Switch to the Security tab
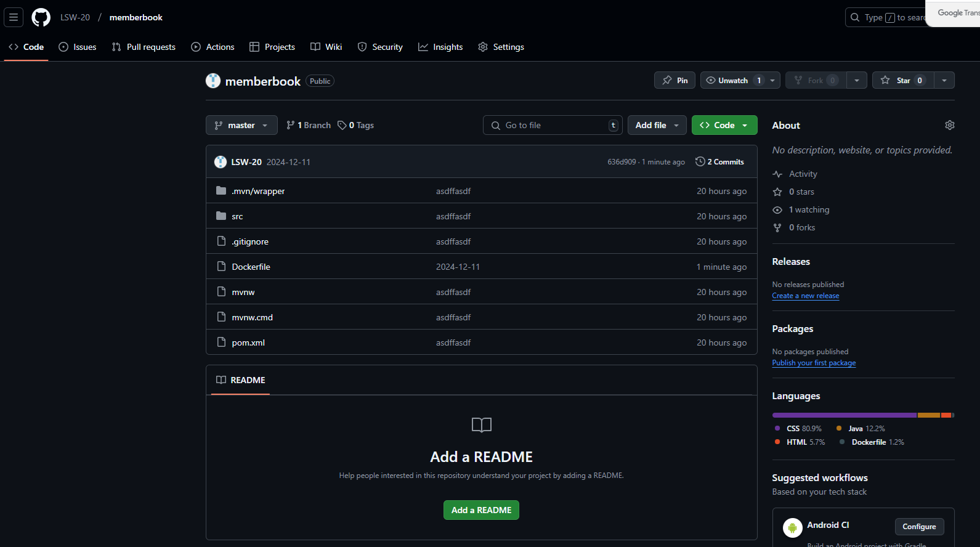The width and height of the screenshot is (980, 547). click(x=380, y=47)
